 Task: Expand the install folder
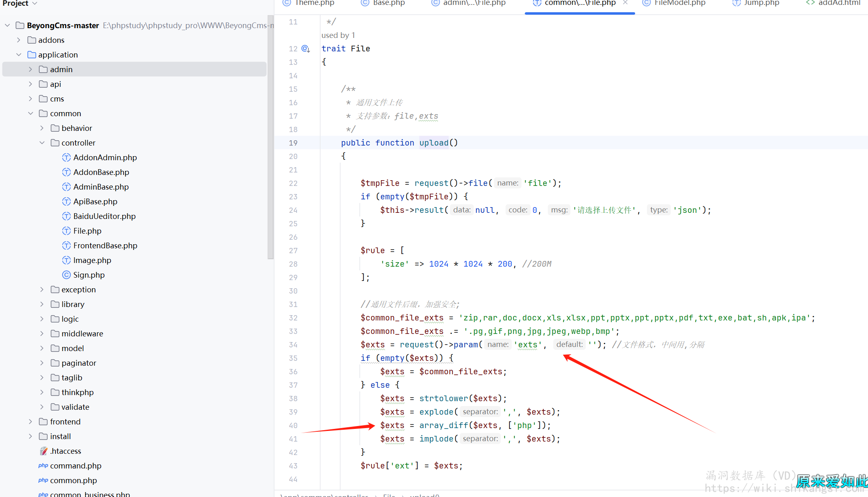[x=31, y=436]
